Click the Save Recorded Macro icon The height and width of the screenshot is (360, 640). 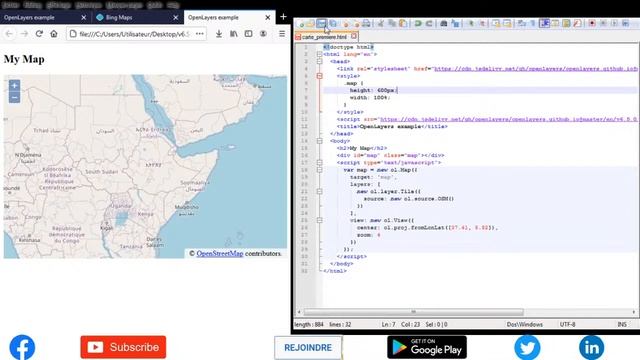(625, 24)
